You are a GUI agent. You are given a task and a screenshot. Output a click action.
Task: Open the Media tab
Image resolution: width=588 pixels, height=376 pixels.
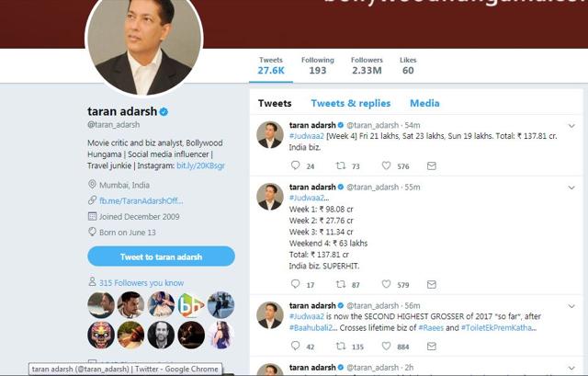424,103
